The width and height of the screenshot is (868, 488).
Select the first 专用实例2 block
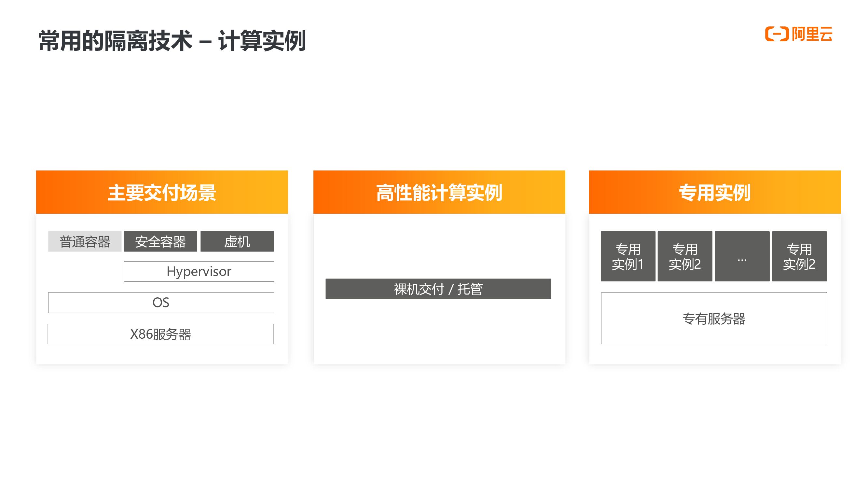click(x=685, y=256)
